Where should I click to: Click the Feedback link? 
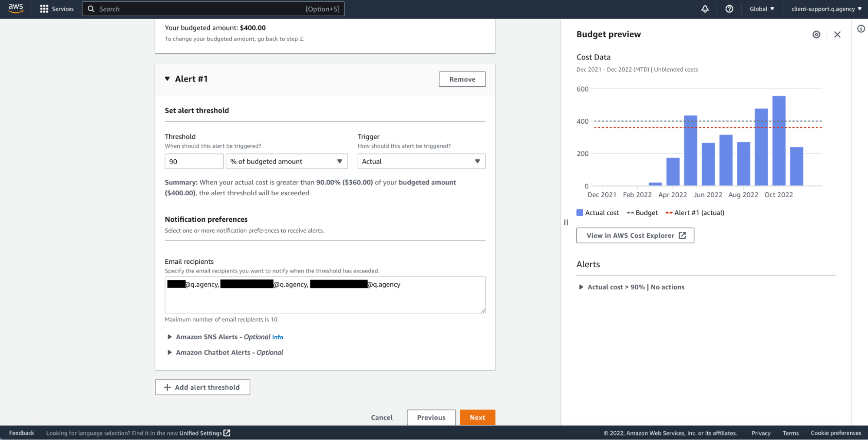pos(21,433)
